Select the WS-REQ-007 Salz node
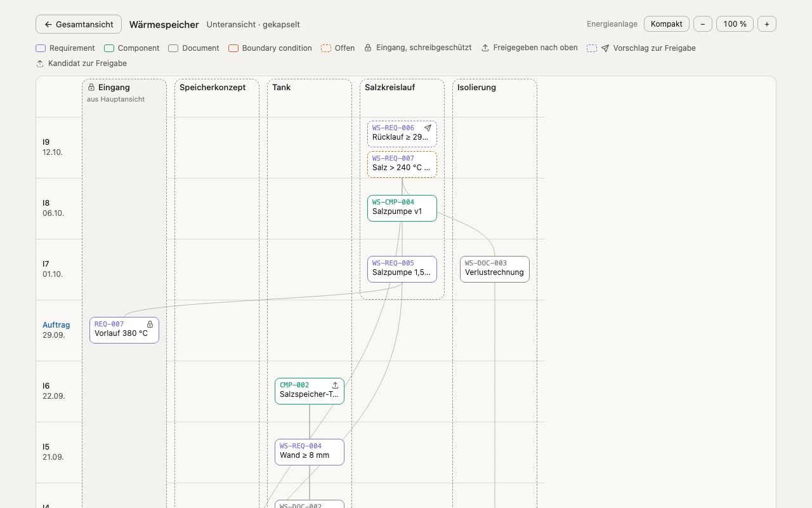The width and height of the screenshot is (812, 508). pos(402,164)
